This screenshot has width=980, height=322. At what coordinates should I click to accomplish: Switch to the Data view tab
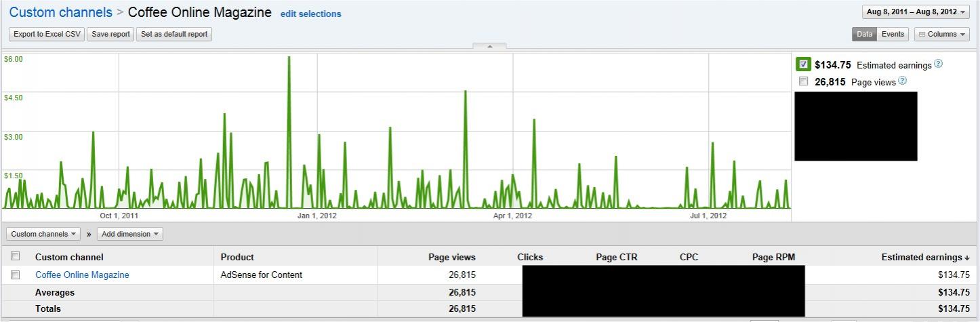pos(864,34)
